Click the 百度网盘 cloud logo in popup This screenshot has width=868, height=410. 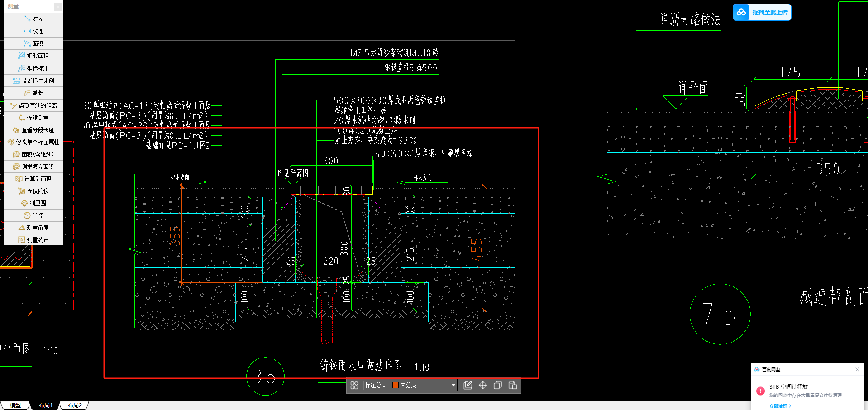click(757, 369)
